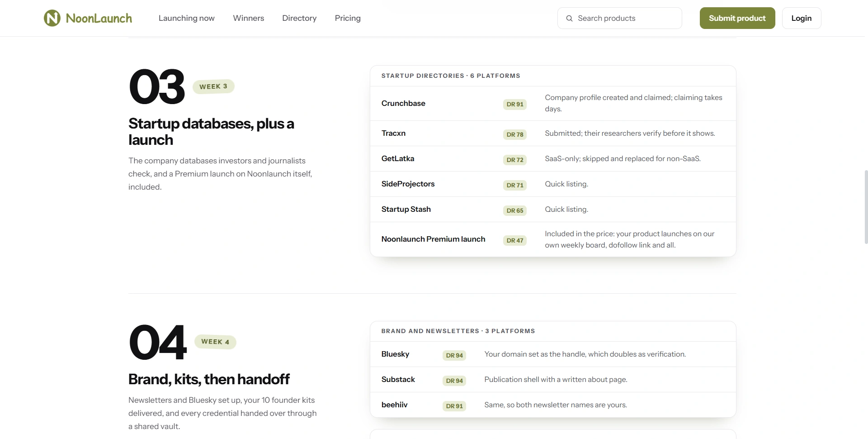Image resolution: width=868 pixels, height=439 pixels.
Task: Click the Publication shell with written about page text
Action: click(556, 379)
